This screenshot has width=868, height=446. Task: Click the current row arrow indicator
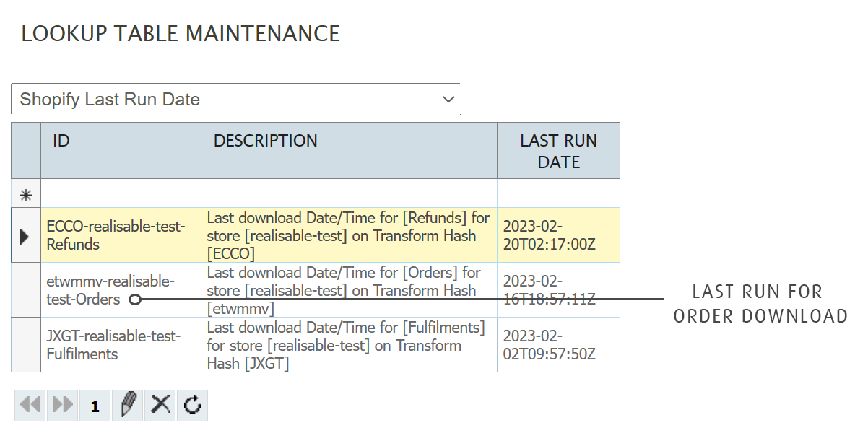25,236
